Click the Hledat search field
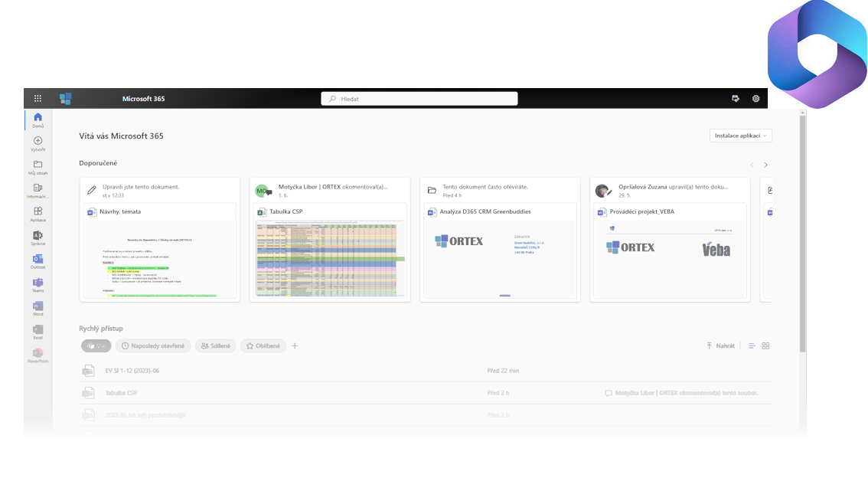 (419, 99)
